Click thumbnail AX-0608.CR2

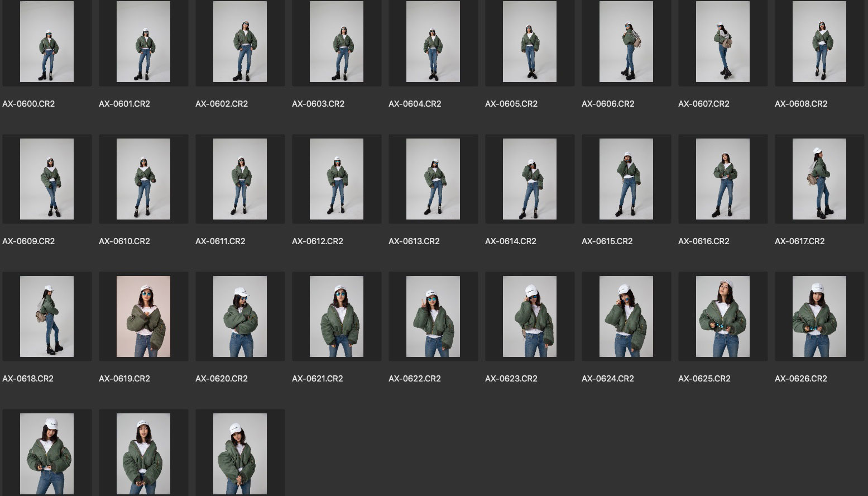click(819, 42)
